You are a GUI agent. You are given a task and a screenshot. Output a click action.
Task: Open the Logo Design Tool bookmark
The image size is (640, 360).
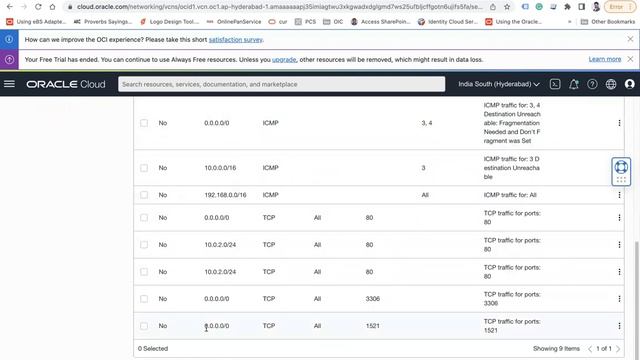point(169,22)
